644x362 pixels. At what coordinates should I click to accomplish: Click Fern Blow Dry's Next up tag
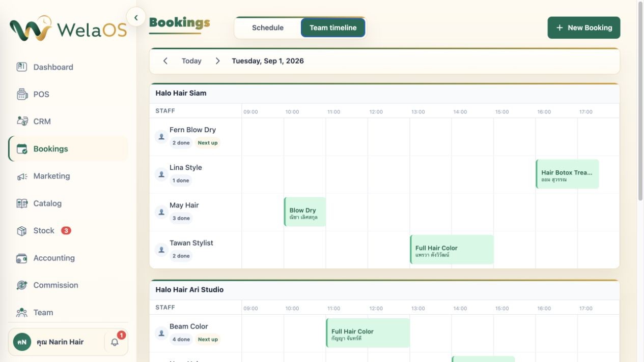(x=208, y=143)
